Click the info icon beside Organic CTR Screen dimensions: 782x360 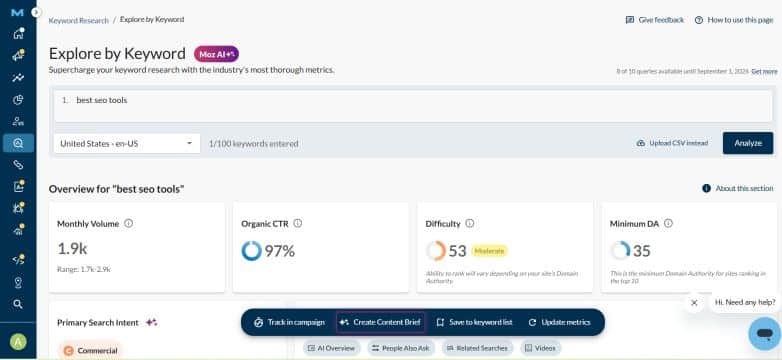click(298, 223)
